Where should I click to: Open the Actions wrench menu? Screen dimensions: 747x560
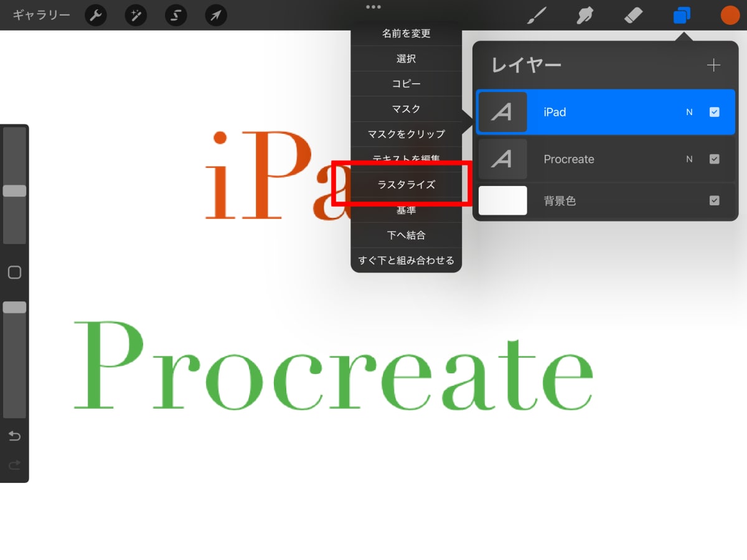95,16
